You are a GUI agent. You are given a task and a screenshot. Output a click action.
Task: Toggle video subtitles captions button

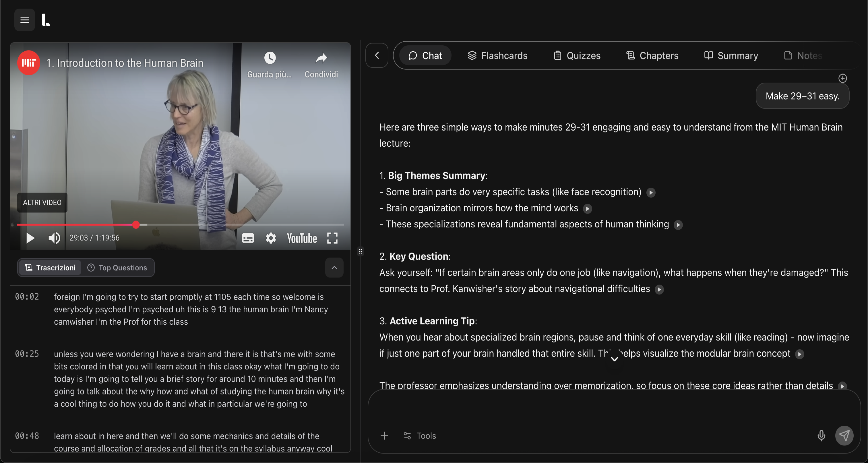(248, 238)
